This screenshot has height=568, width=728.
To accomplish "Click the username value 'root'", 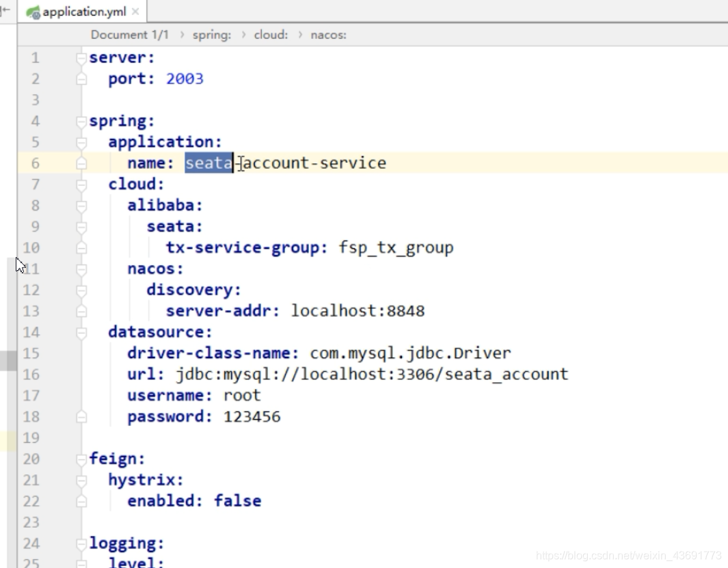I will (x=242, y=396).
